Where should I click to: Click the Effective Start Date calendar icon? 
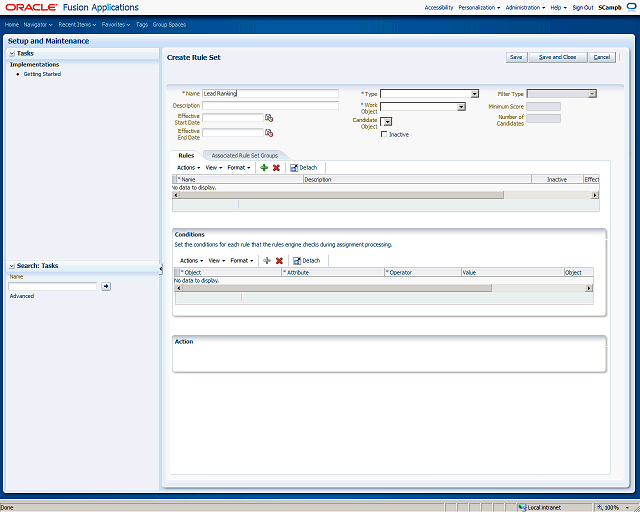[269, 118]
